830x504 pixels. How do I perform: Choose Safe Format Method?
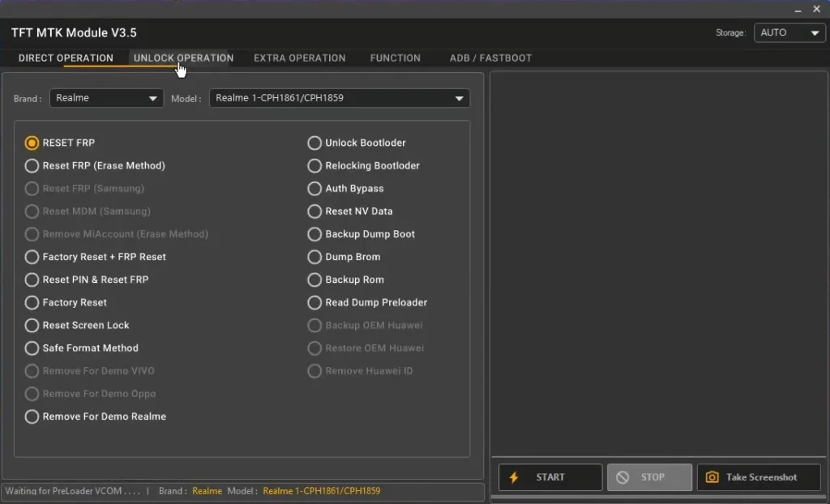(x=32, y=348)
